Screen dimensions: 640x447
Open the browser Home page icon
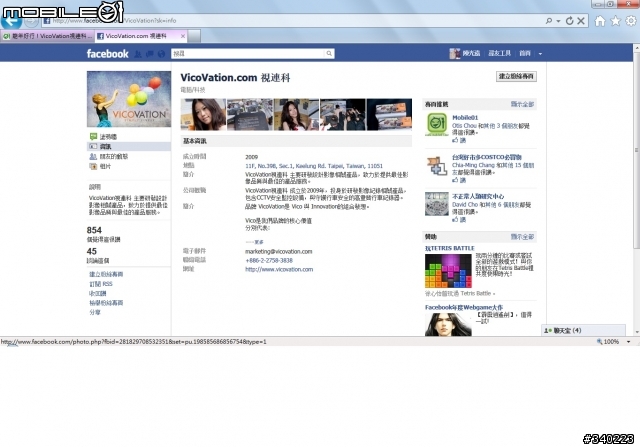click(600, 21)
